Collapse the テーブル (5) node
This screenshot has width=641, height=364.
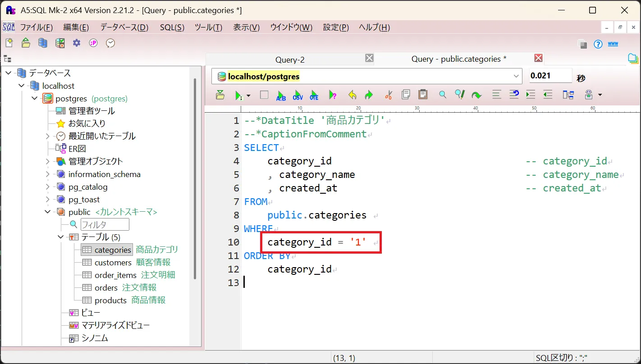tap(61, 237)
